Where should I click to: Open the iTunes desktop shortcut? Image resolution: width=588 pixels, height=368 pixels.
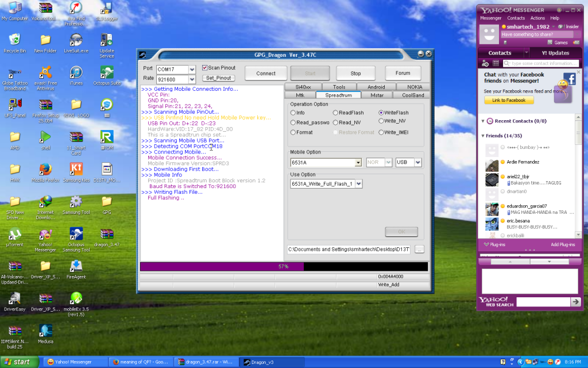point(75,72)
